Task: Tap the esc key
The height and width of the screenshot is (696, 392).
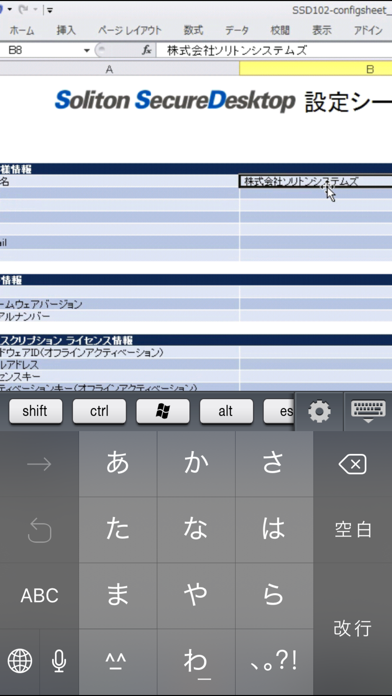Action: [x=279, y=411]
